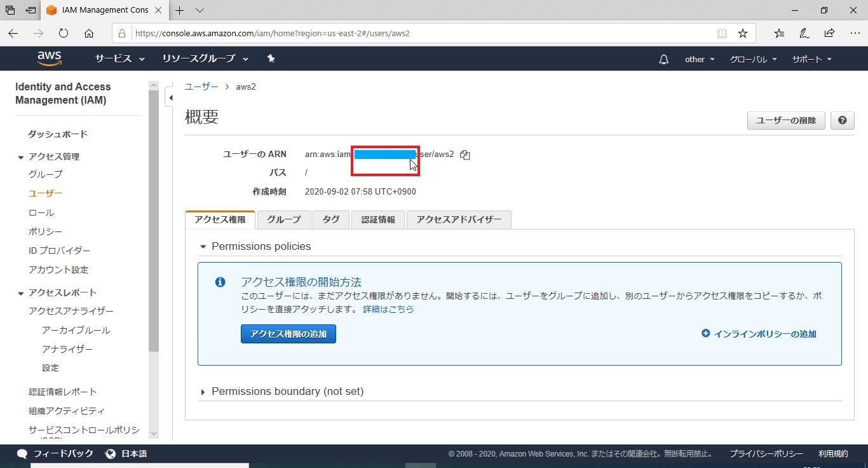Click the インラインポリシーの追加 link
The height and width of the screenshot is (468, 868).
(x=765, y=334)
